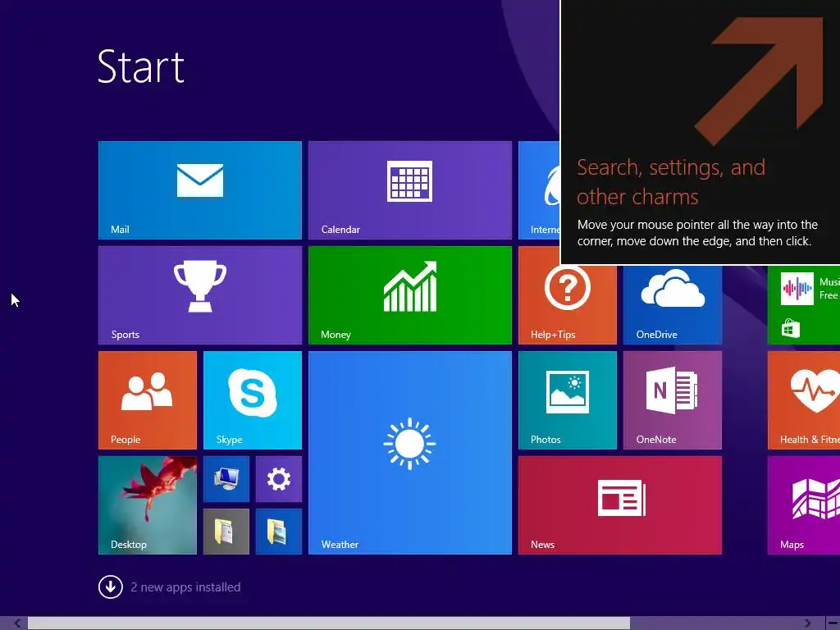Click the Store bag icon

coord(790,328)
